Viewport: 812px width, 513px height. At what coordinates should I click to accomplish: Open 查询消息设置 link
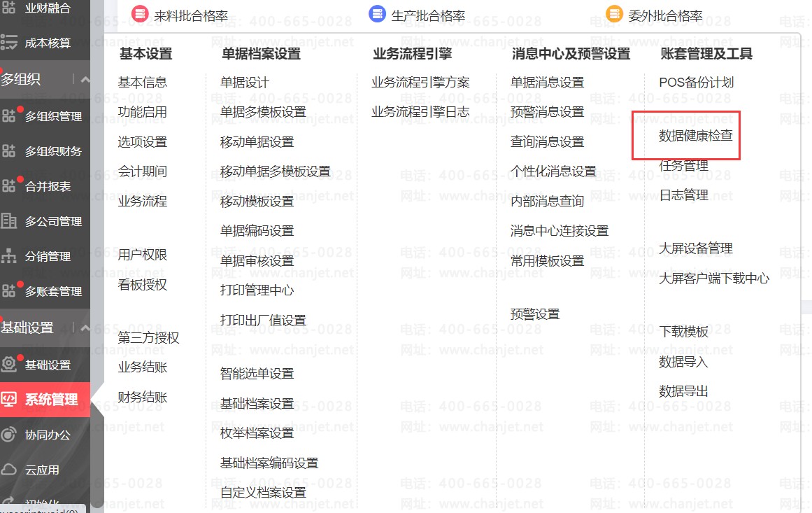point(547,142)
